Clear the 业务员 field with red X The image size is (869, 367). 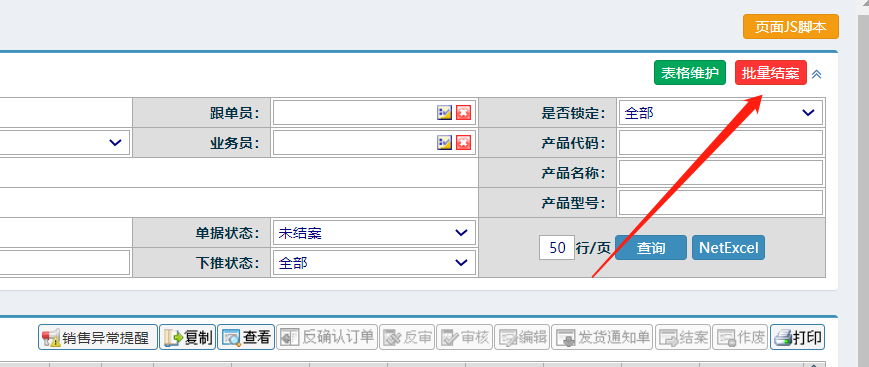[x=463, y=143]
